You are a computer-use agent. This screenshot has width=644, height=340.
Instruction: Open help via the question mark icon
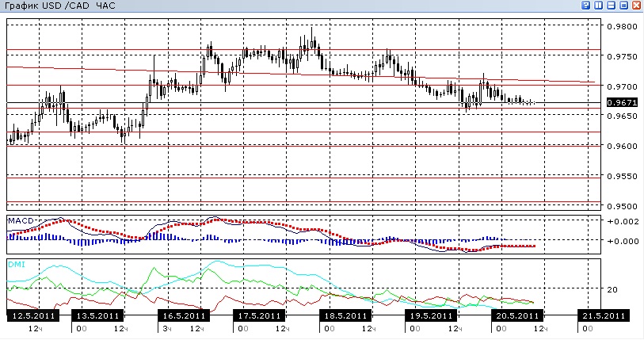coord(585,6)
